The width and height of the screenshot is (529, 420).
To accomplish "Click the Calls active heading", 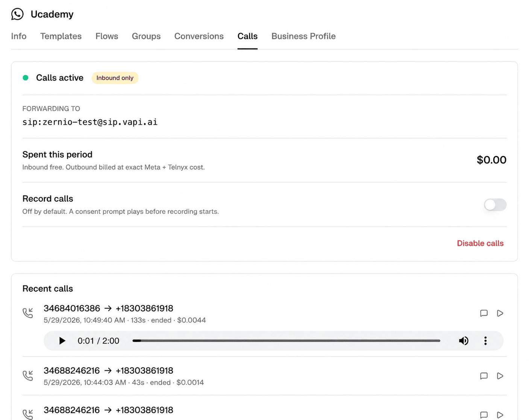I will 60,78.
